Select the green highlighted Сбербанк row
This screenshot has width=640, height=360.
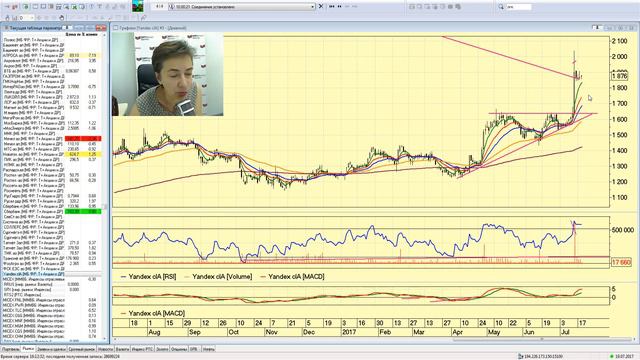coord(52,211)
